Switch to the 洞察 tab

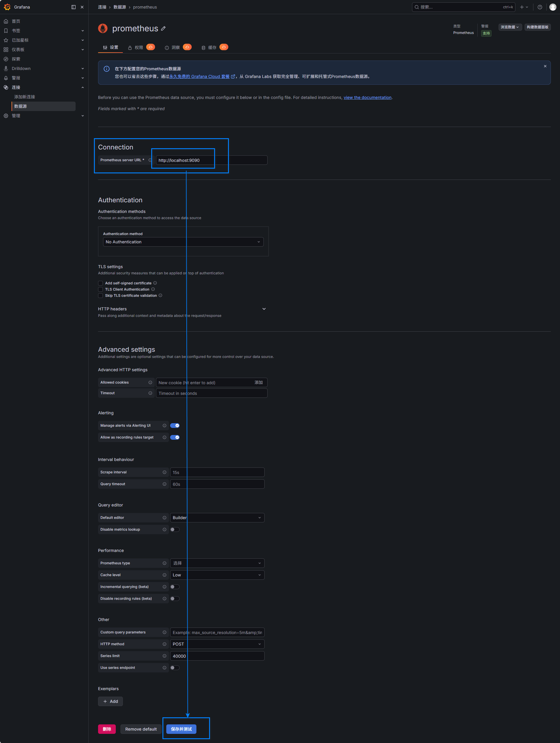click(x=178, y=47)
